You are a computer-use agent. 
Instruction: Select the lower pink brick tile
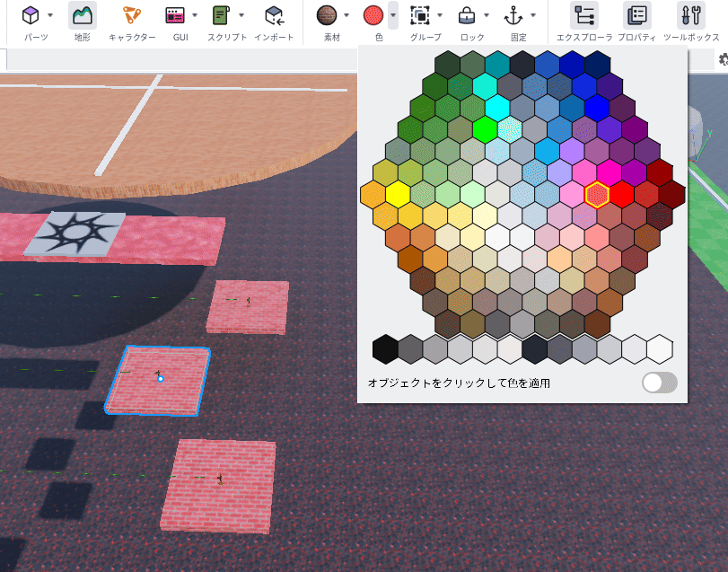click(218, 486)
